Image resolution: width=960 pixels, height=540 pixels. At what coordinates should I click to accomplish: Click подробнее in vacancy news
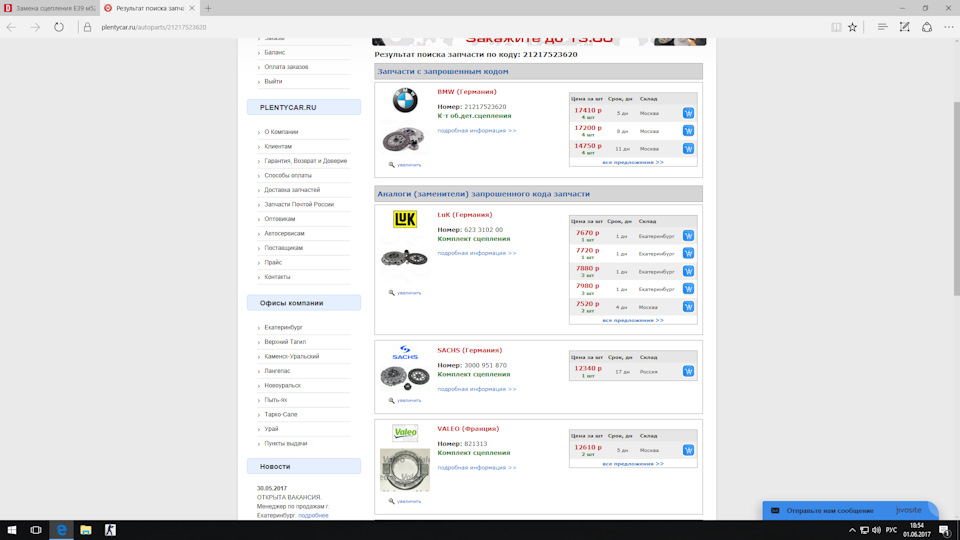(313, 516)
